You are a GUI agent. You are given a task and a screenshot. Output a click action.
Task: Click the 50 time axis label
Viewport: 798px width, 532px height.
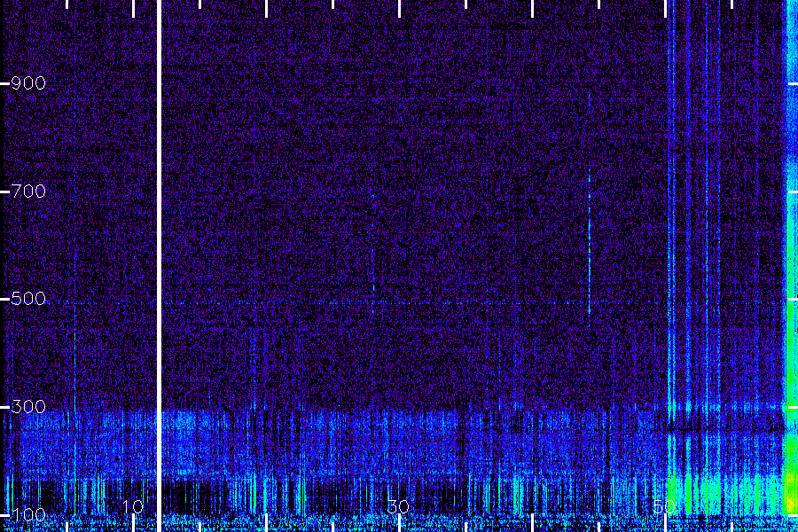click(664, 506)
